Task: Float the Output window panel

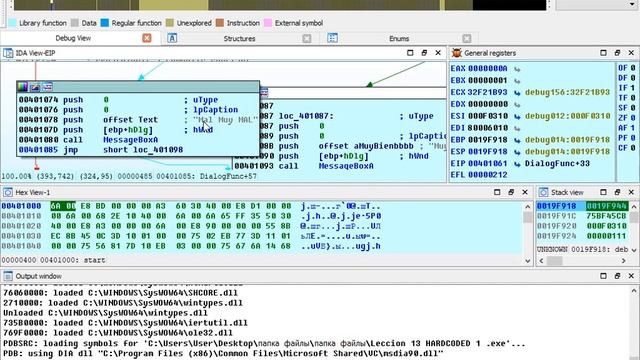Action: pyautogui.click(x=617, y=276)
